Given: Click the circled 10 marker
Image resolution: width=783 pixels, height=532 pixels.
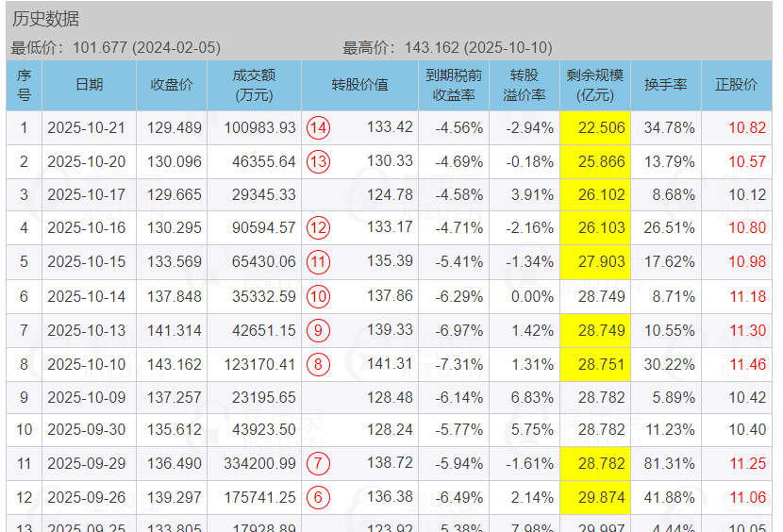Looking at the screenshot, I should coord(318,297).
